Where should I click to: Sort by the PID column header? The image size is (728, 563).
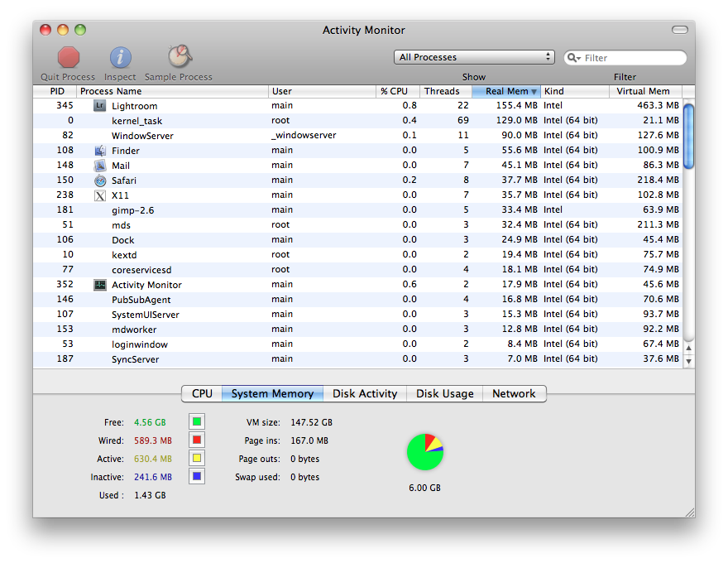point(55,91)
